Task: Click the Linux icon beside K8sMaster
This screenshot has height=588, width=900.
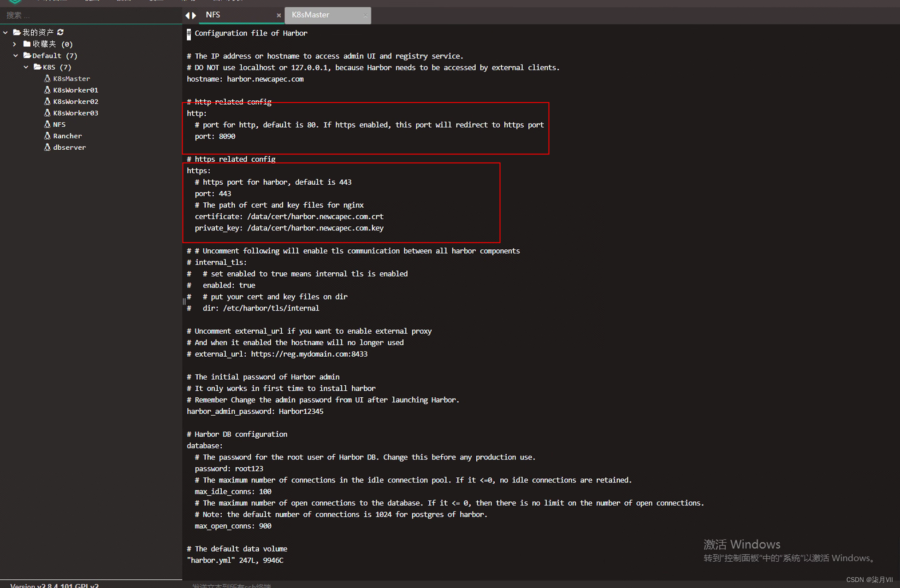Action: (47, 78)
